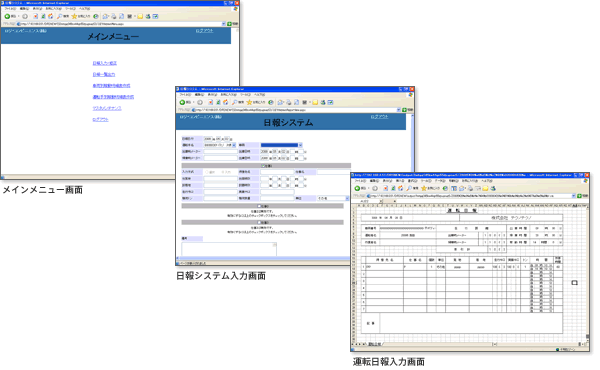
Task: Click vertical scrollbar of 日報システム window
Action: pos(412,142)
